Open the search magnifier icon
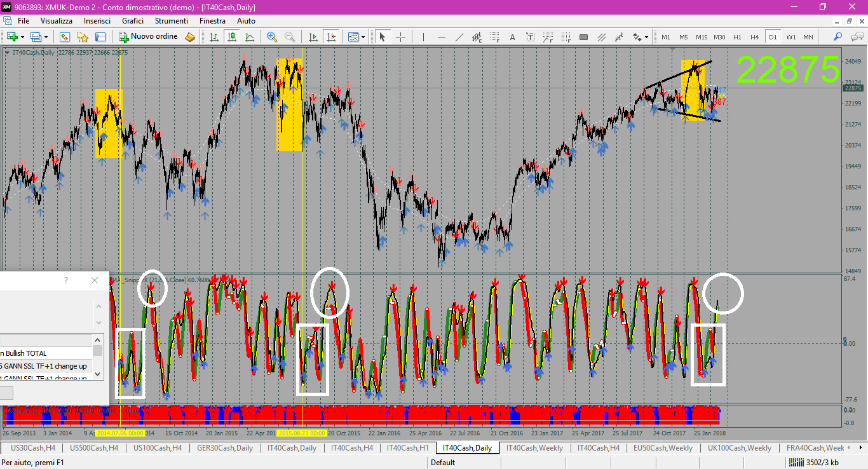 click(838, 37)
